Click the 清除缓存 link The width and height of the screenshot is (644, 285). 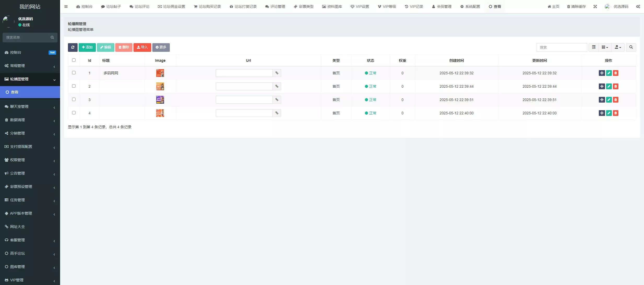(576, 7)
